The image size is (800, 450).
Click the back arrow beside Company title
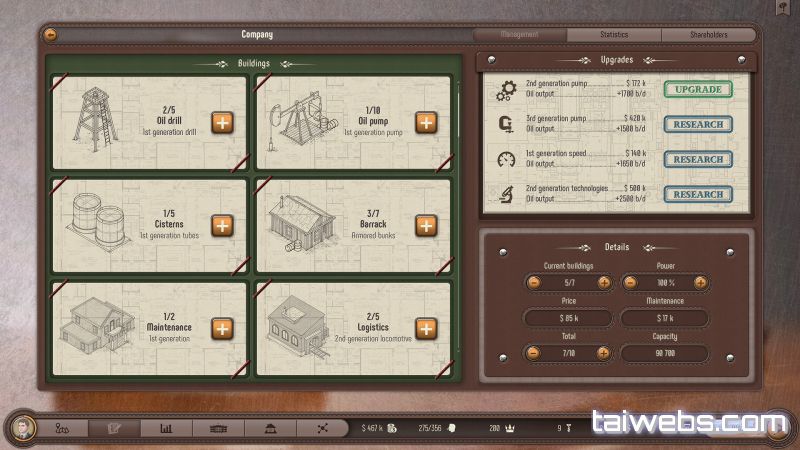pyautogui.click(x=51, y=35)
